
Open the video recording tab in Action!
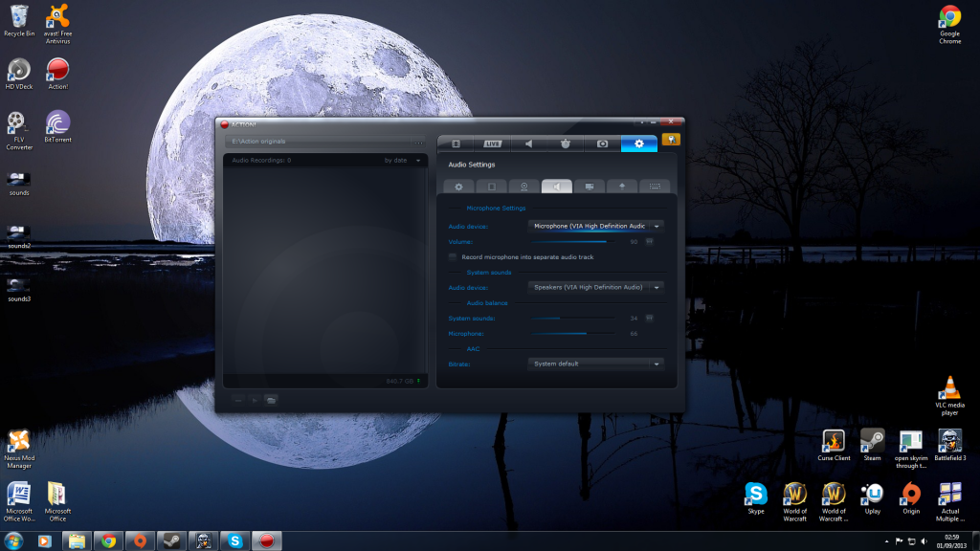pos(456,143)
